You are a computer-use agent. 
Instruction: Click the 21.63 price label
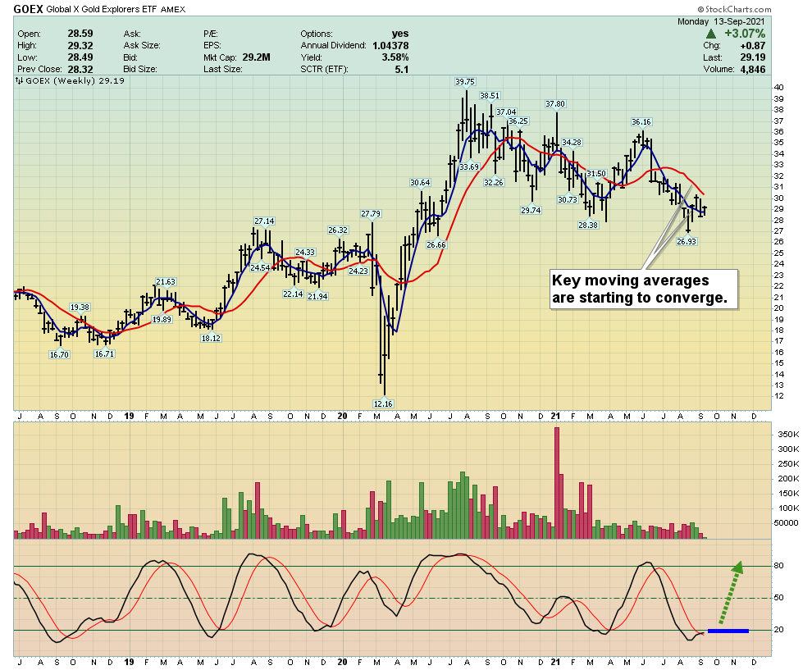166,282
